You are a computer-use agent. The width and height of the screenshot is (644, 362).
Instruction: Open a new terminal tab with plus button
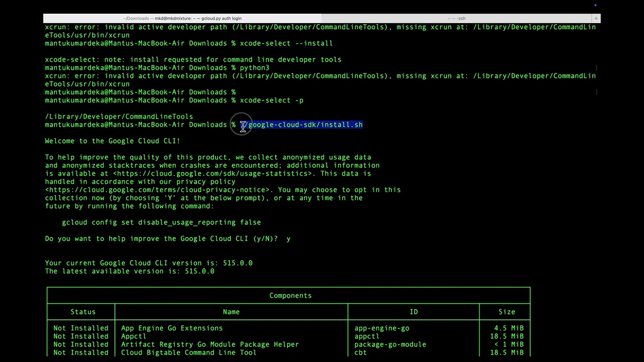(x=596, y=18)
